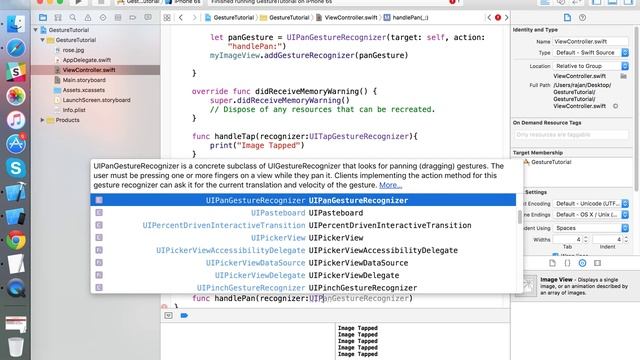This screenshot has height=360, width=640.
Task: Open the Location dropdown Relative to Group
Action: (x=591, y=66)
